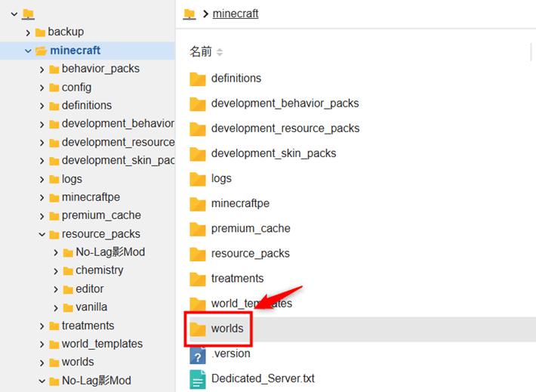This screenshot has width=536, height=392.
Task: Expand the No-Lag影Mod subfolder under resource_packs
Action: 57,252
